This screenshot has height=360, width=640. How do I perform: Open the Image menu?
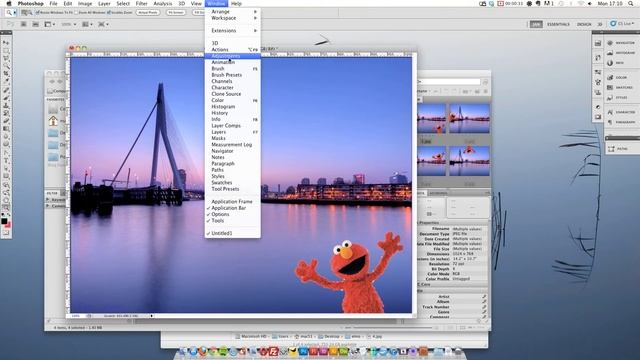pyautogui.click(x=85, y=3)
